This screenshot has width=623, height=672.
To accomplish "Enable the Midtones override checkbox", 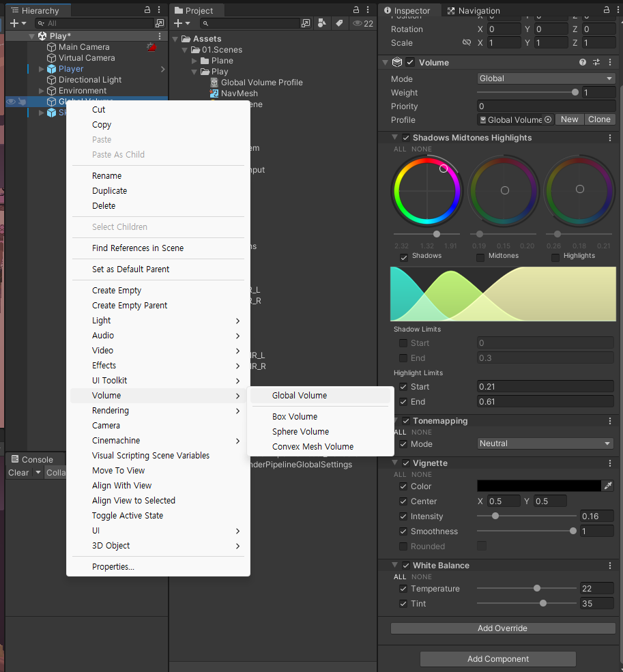I will click(x=480, y=257).
